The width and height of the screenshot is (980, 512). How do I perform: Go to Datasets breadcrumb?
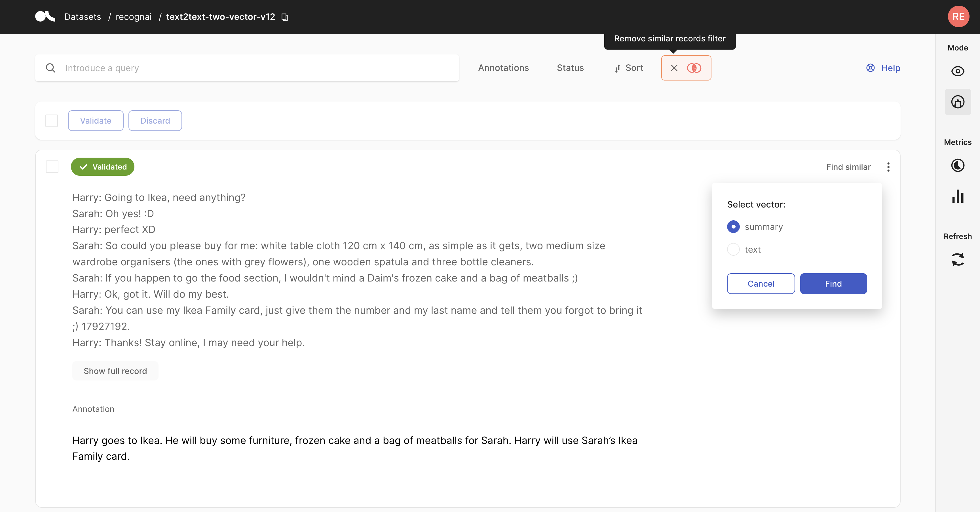coord(83,17)
